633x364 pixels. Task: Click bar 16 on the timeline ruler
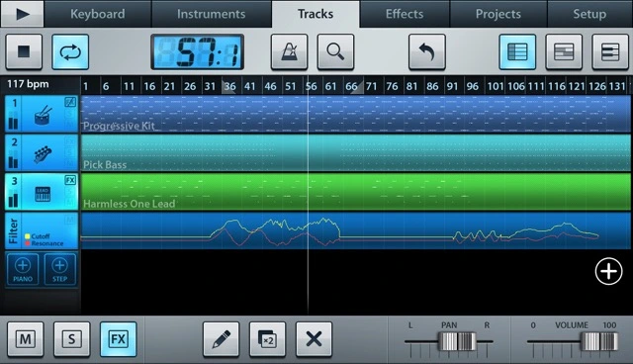[149, 86]
